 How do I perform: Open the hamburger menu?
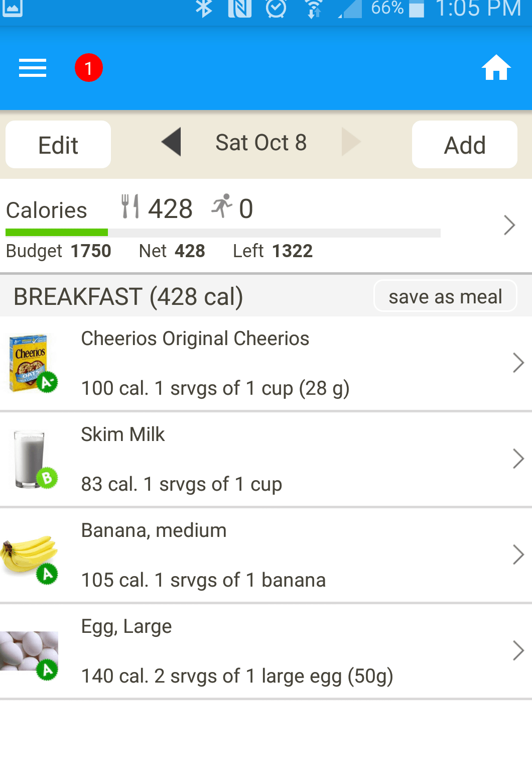point(33,68)
